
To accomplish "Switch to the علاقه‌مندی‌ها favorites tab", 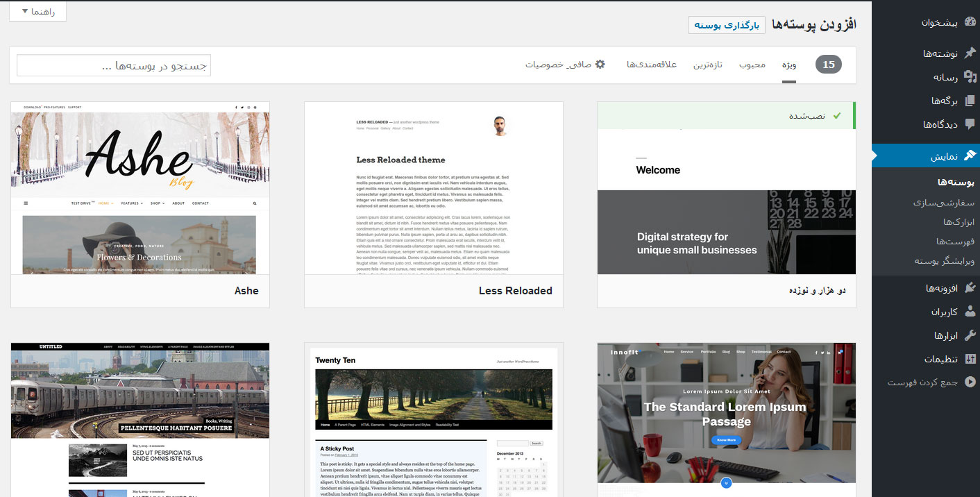I will point(651,65).
